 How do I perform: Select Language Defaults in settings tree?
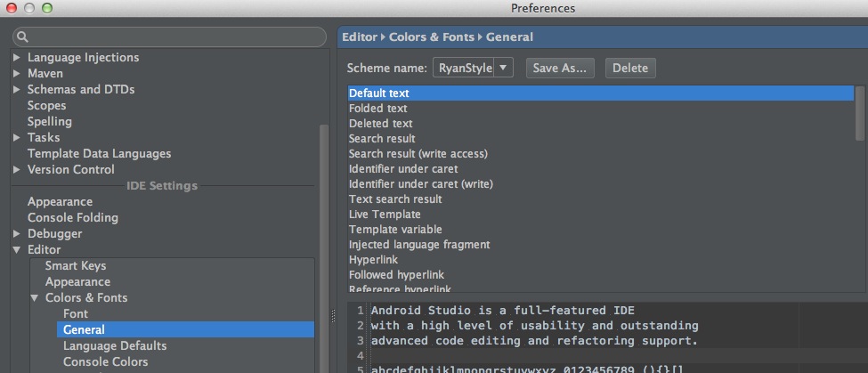[115, 345]
